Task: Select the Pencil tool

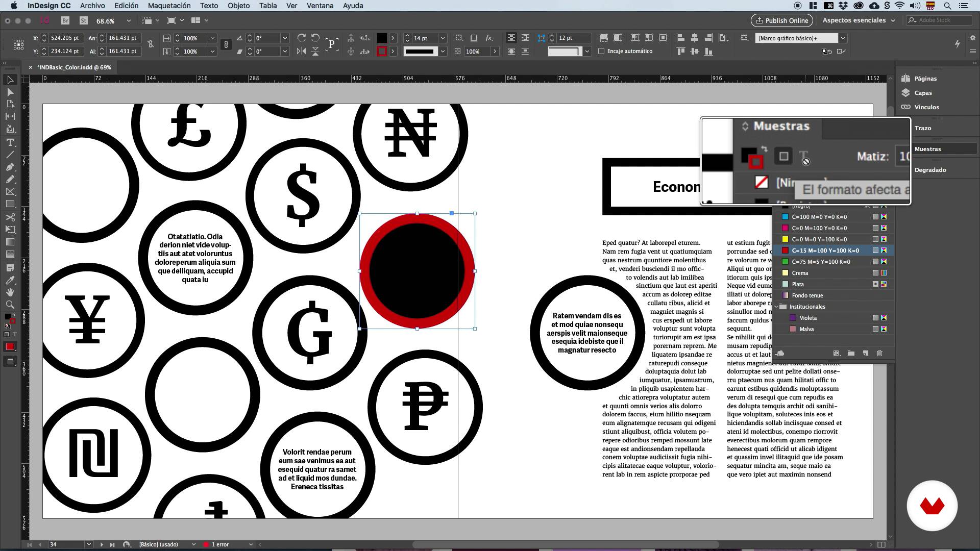Action: pyautogui.click(x=10, y=179)
